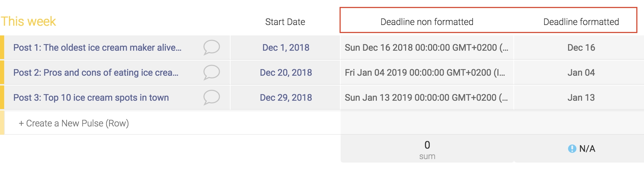The image size is (644, 174).
Task: Click the Sun Dec 16 2018 deadline cell
Action: pyautogui.click(x=427, y=47)
